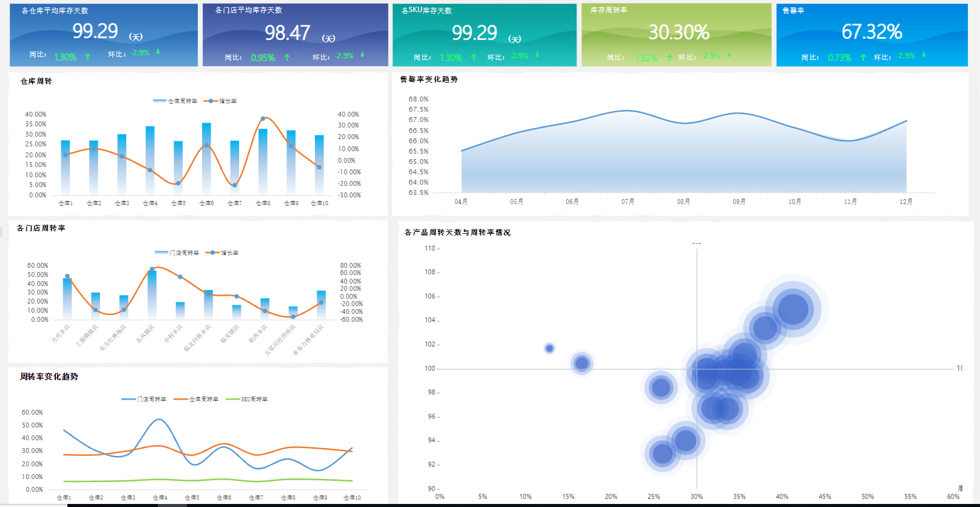980x507 pixels.
Task: Click the largest bubble near 106 days
Action: [793, 309]
